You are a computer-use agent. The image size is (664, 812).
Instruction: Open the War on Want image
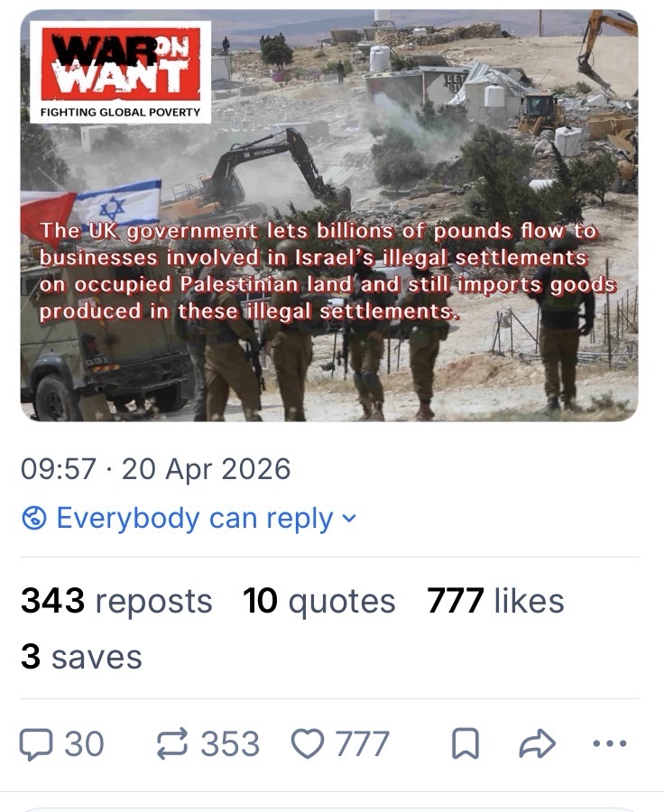[329, 216]
